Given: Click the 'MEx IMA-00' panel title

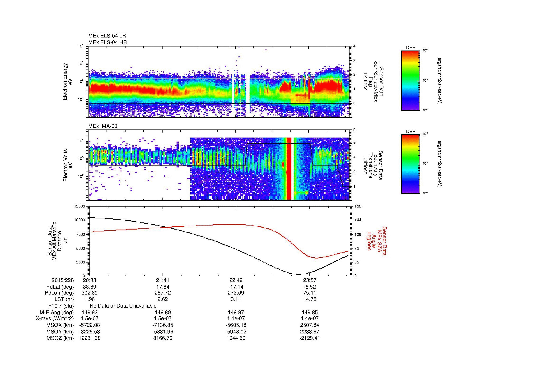Looking at the screenshot, I should click(103, 126).
